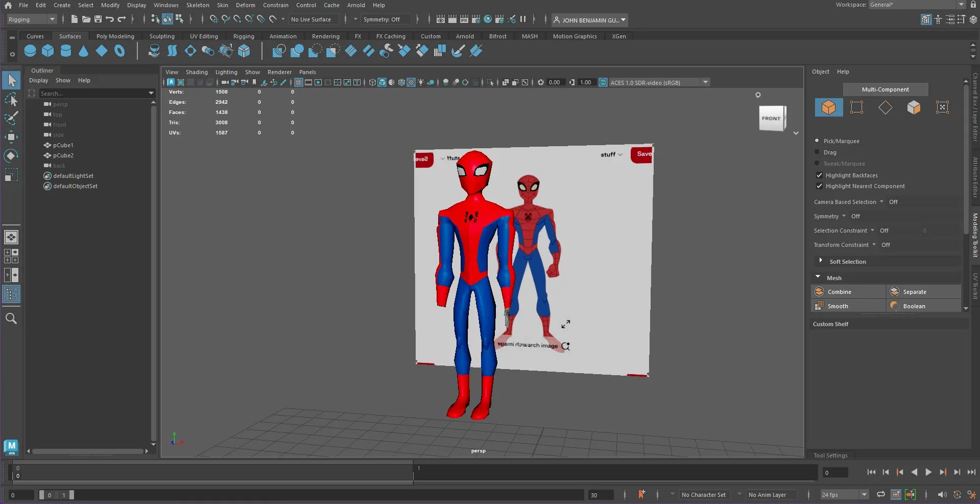Activate the Rotate tool in the toolbox
The width and height of the screenshot is (980, 504).
click(x=11, y=155)
